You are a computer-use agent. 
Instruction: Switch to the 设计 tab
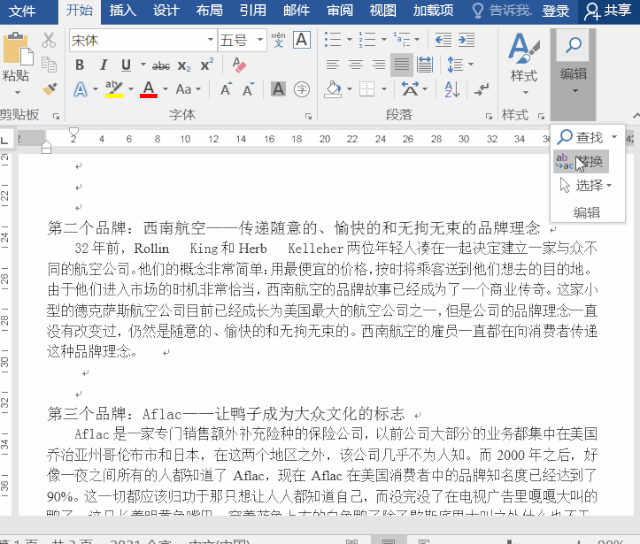click(166, 11)
